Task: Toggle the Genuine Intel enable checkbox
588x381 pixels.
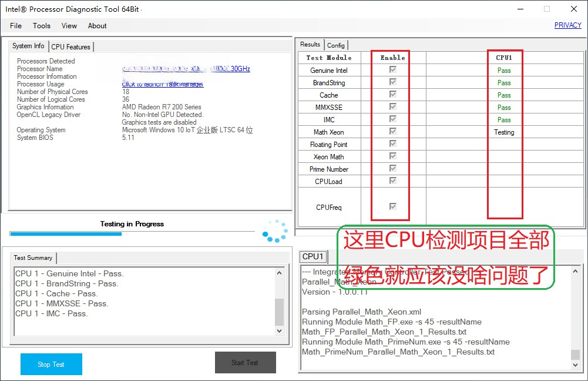Action: 392,69
